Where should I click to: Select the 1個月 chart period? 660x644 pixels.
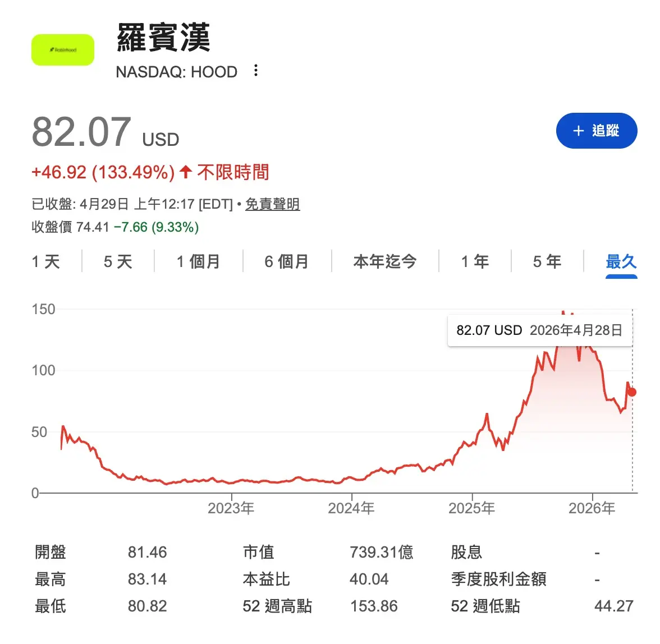coord(197,261)
